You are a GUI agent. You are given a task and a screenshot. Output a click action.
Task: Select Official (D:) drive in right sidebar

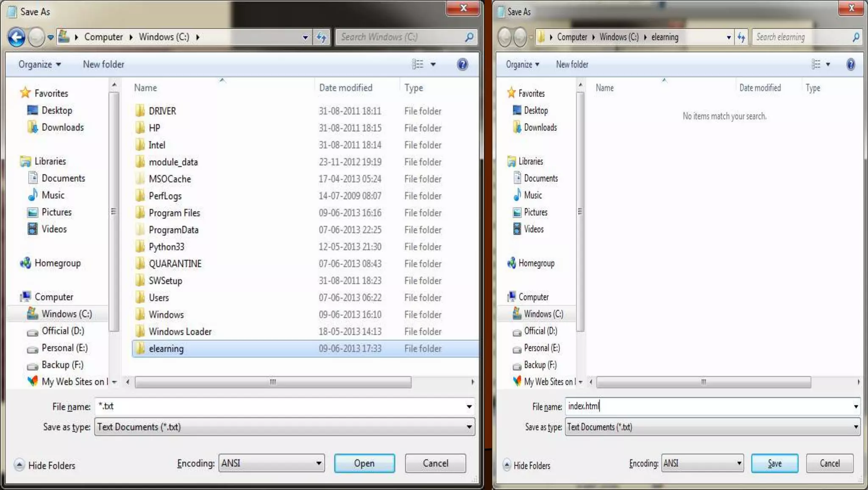(x=540, y=331)
